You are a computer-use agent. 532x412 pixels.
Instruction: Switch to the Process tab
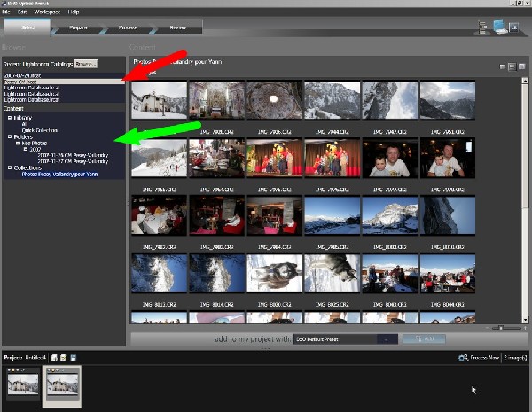tap(128, 27)
